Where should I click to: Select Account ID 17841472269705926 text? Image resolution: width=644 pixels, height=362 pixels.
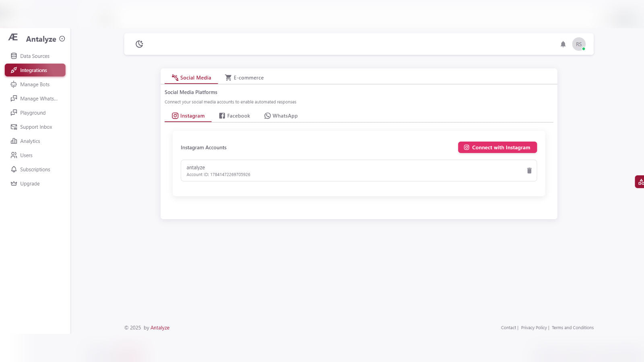218,175
